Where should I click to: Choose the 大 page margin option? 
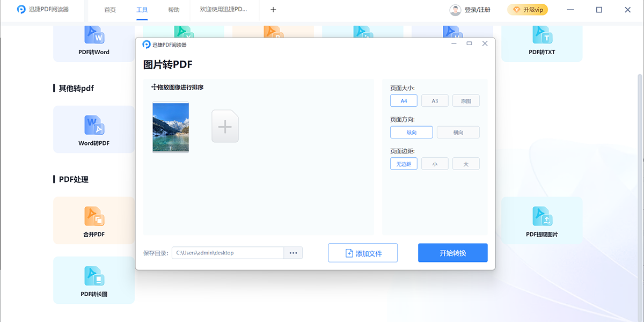[x=466, y=164]
